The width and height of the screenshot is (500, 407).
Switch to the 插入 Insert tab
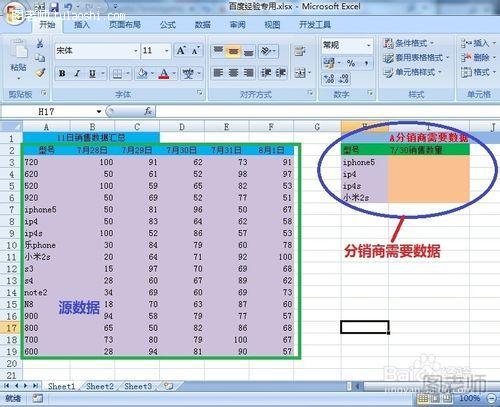(x=82, y=25)
